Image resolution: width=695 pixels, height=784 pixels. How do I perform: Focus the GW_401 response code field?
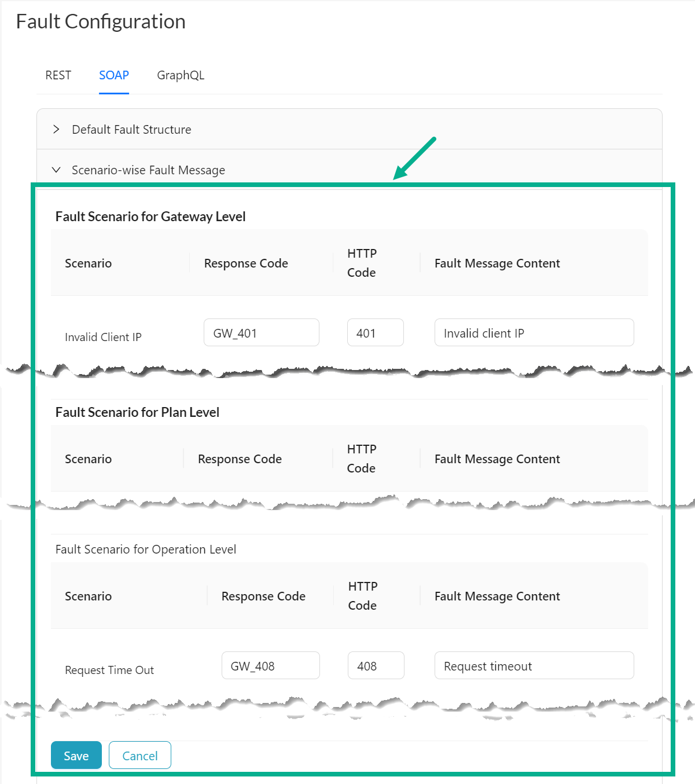(x=261, y=333)
